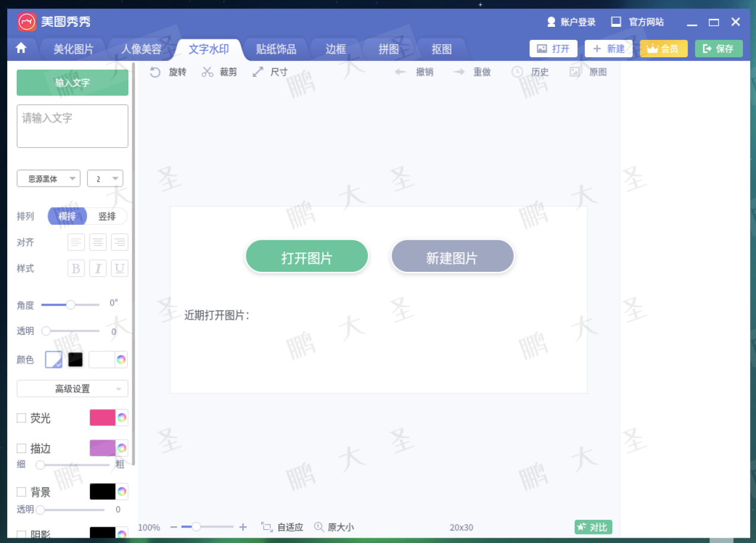The width and height of the screenshot is (756, 543).
Task: Click the 账户登录 account login icon
Action: 551,22
